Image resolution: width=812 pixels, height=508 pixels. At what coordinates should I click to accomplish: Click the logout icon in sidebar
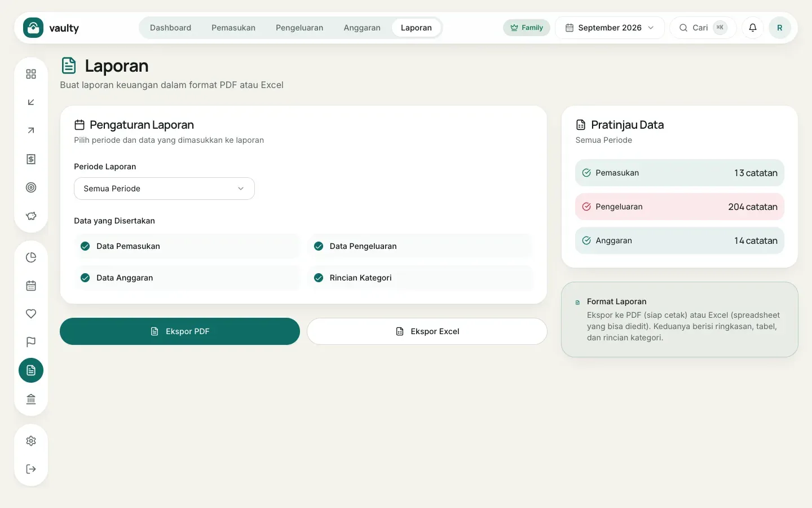[x=31, y=469]
